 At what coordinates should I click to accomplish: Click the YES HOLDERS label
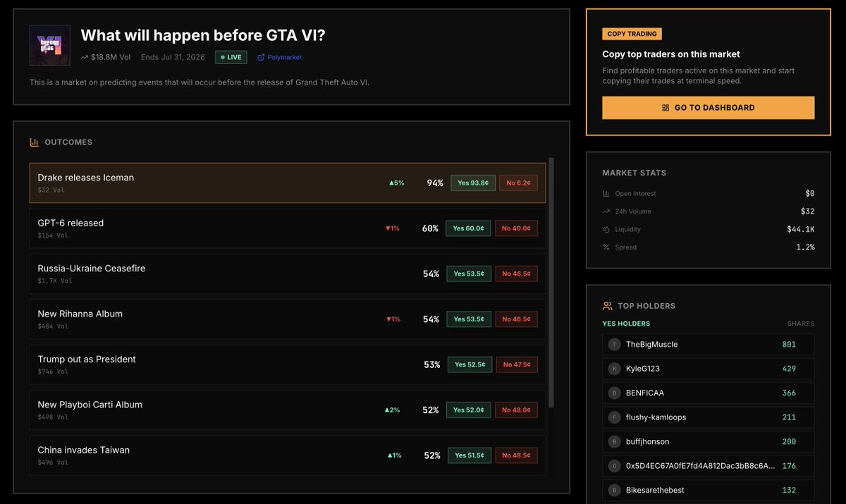pyautogui.click(x=626, y=324)
